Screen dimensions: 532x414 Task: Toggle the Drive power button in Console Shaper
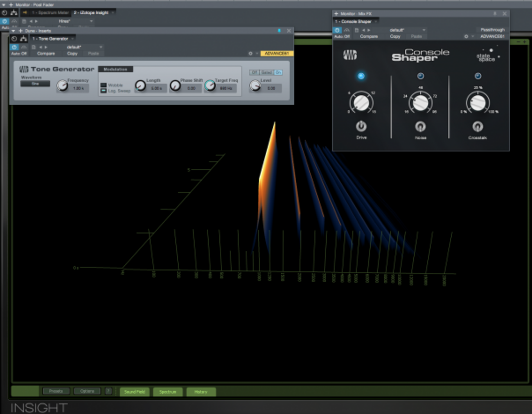click(x=361, y=126)
